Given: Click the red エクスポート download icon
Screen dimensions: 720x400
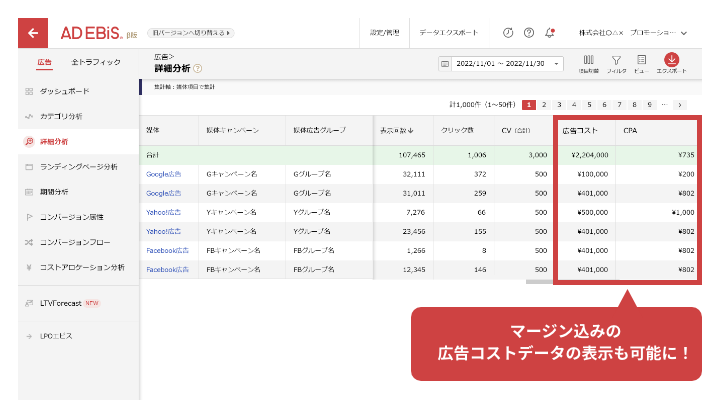Looking at the screenshot, I should (671, 61).
